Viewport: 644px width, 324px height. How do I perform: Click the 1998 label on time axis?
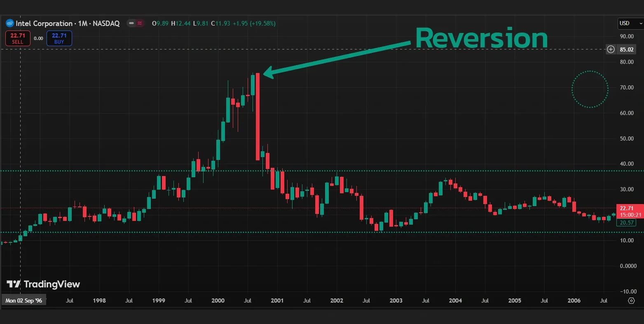tap(99, 301)
